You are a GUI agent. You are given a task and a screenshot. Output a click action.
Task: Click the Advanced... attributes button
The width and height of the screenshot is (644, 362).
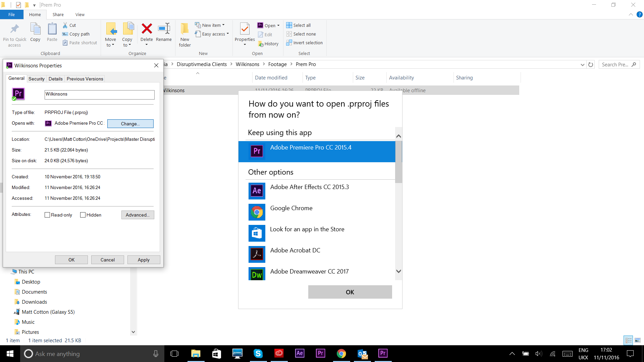click(x=138, y=215)
